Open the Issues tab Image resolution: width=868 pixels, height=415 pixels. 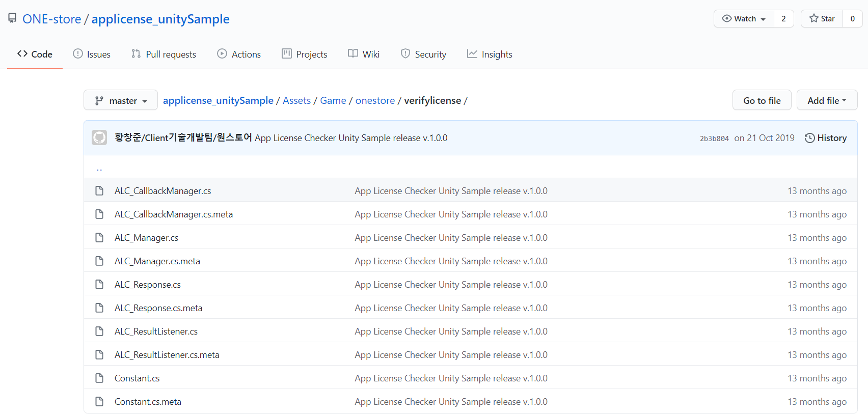92,54
